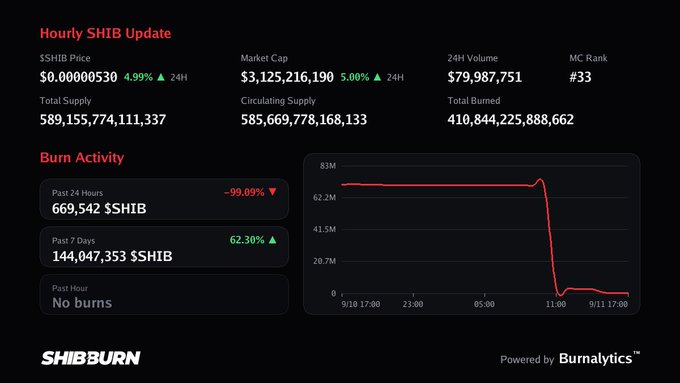Click the -99.09% change value
The height and width of the screenshot is (383, 680).
pyautogui.click(x=244, y=192)
